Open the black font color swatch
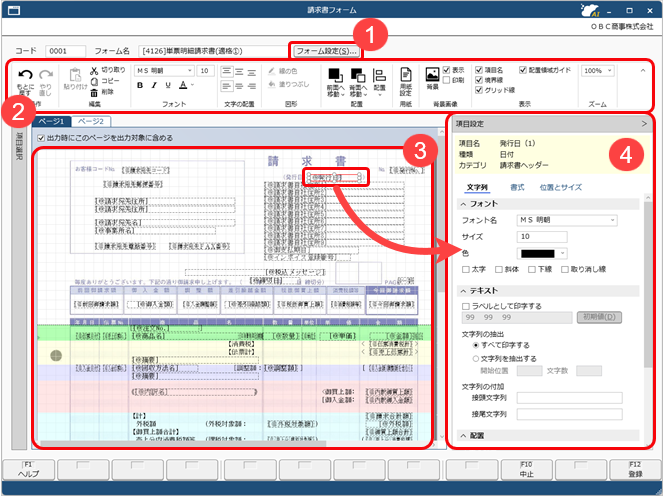This screenshot has width=663, height=496. 540,253
